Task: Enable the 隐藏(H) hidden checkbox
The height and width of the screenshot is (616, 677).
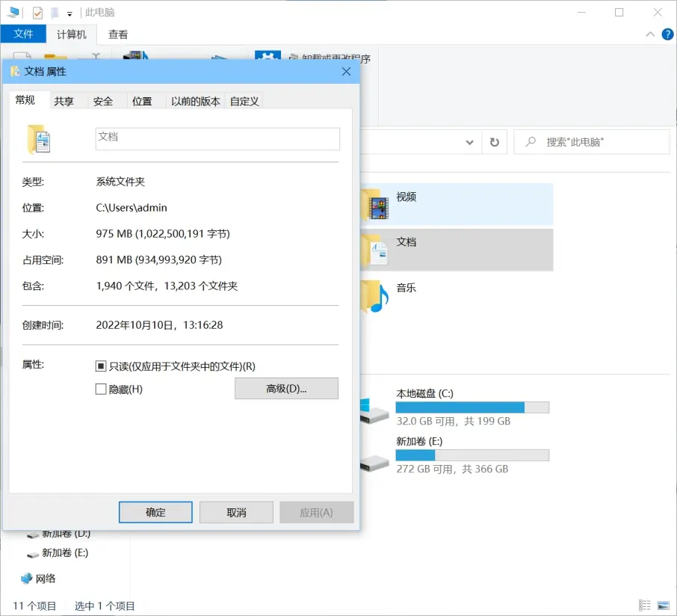Action: pyautogui.click(x=101, y=389)
